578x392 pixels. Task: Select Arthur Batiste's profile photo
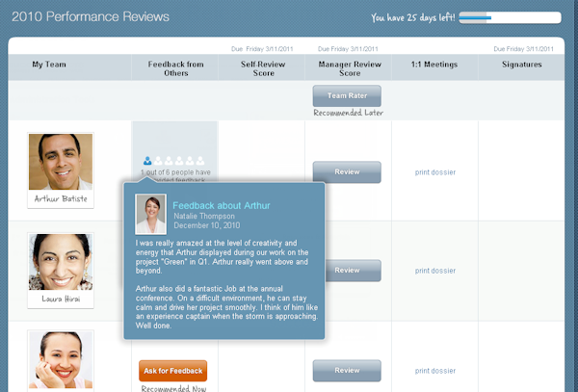[x=61, y=162]
